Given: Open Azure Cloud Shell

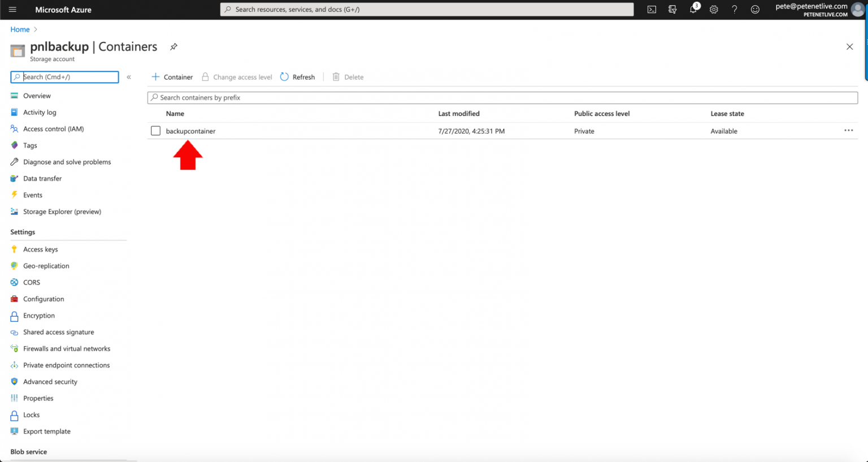Looking at the screenshot, I should tap(652, 10).
